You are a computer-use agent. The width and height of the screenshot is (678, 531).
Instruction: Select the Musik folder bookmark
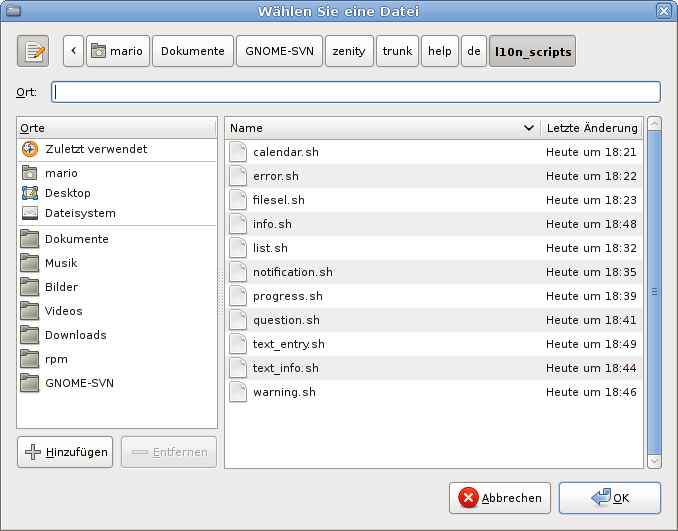(x=61, y=263)
